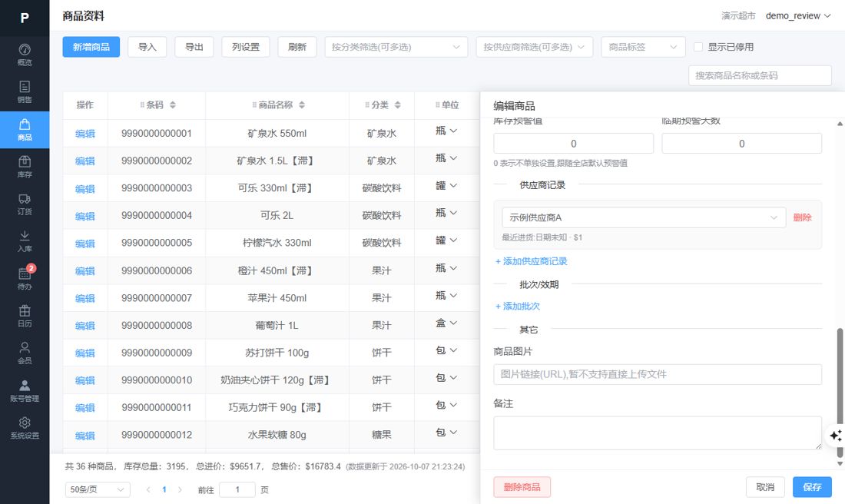Open the 账号管理 account management icon

25,391
